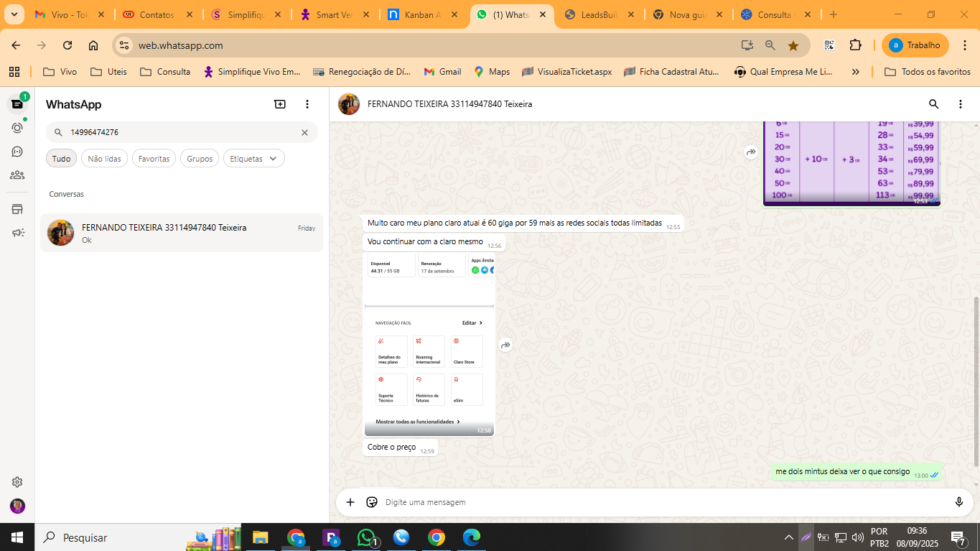Bookmark star icon in address bar

pos(793,45)
